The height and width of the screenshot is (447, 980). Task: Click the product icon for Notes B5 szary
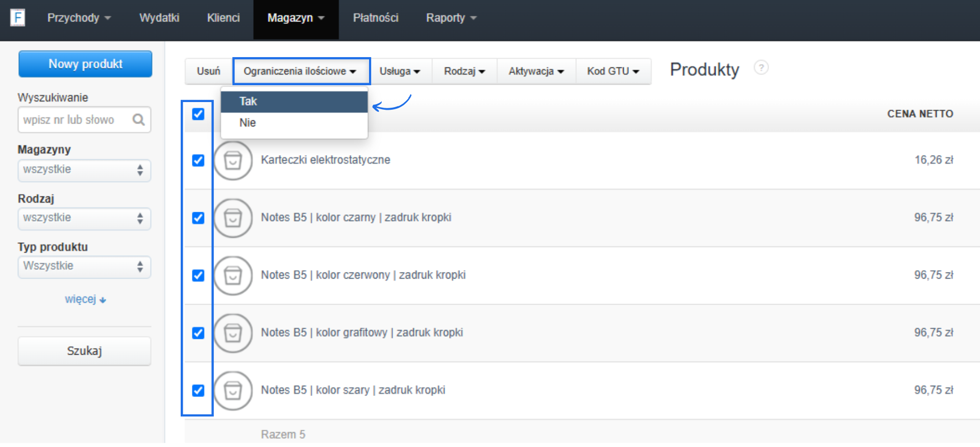pyautogui.click(x=233, y=391)
